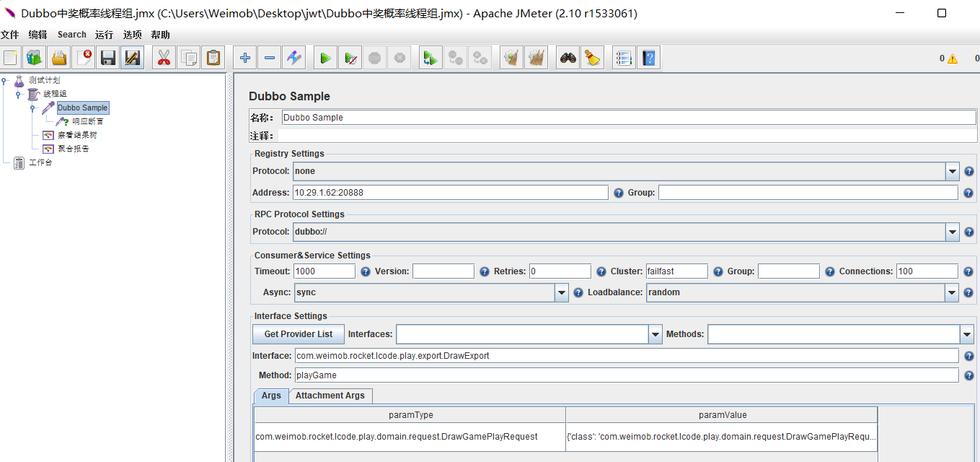Open the Loadbalance 'random' dropdown
The width and height of the screenshot is (980, 462).
pos(953,292)
